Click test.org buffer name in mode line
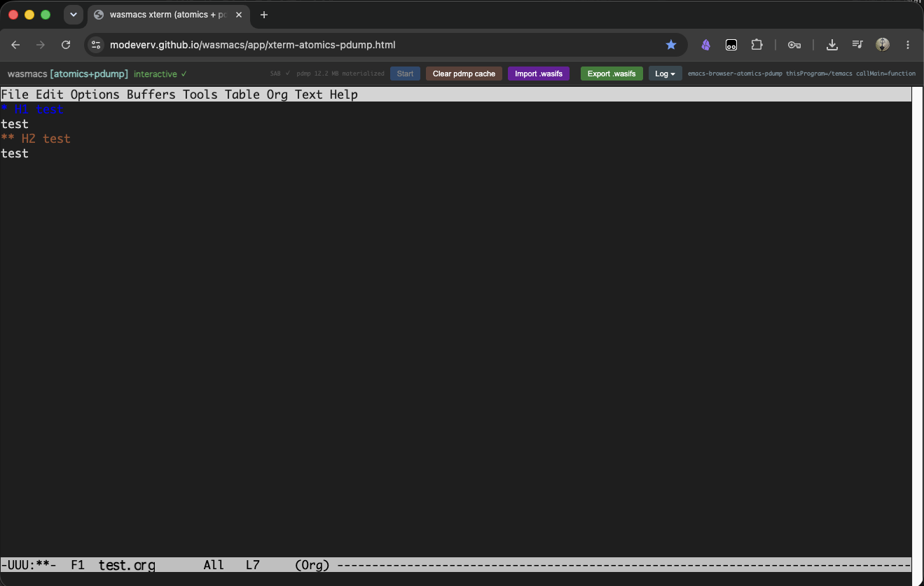The image size is (924, 586). coord(127,565)
